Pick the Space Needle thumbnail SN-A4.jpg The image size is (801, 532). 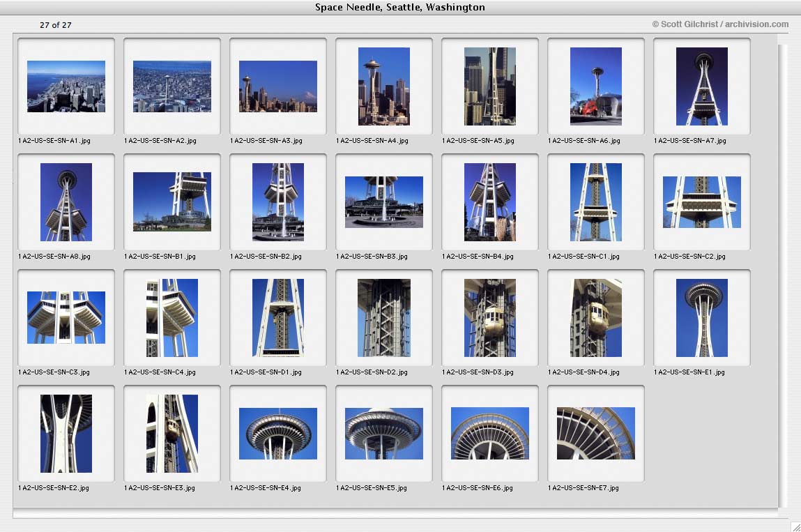point(384,86)
